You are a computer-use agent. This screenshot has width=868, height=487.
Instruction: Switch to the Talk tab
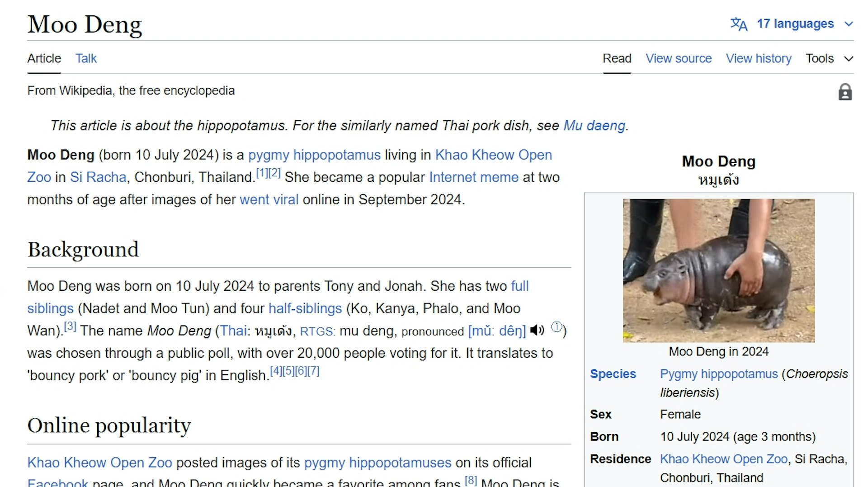[86, 58]
